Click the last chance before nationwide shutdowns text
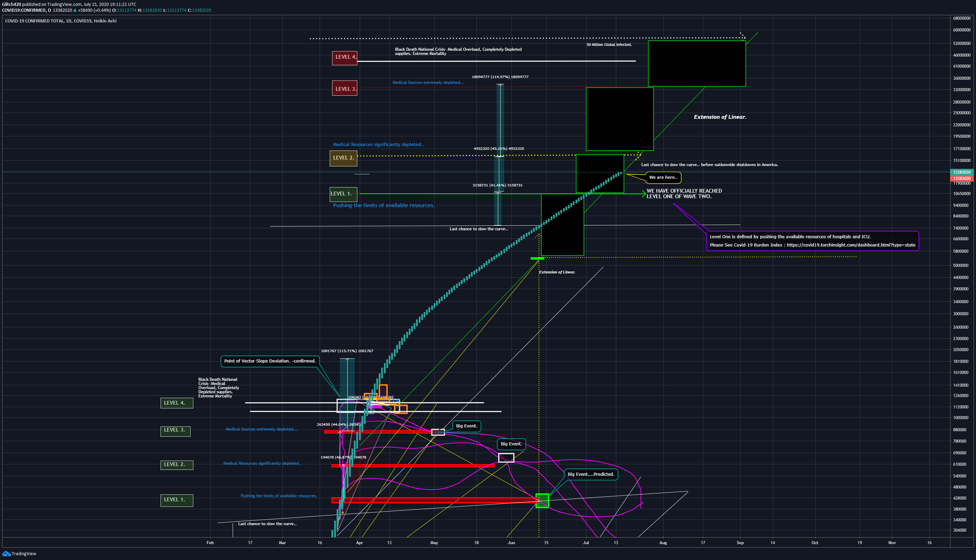 (709, 165)
